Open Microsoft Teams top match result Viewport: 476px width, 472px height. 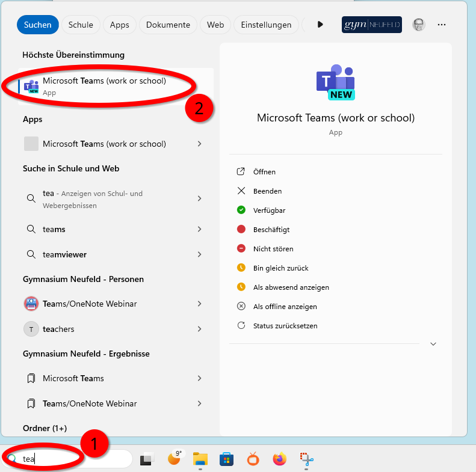coord(116,87)
